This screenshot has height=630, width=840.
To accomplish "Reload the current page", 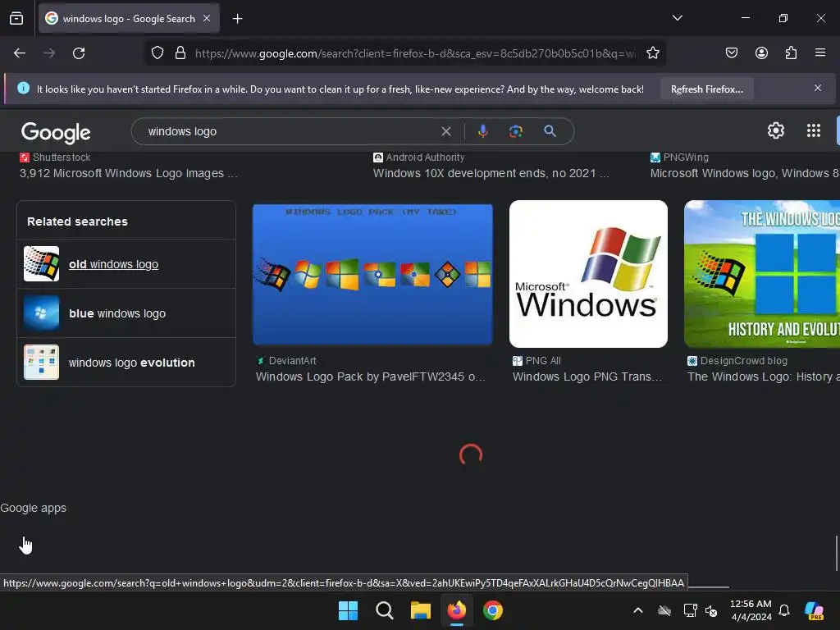I will (x=79, y=53).
